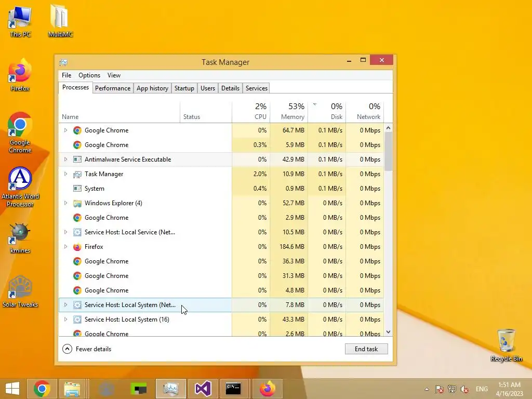Click the muted volume icon in tray
The height and width of the screenshot is (399, 532).
464,389
